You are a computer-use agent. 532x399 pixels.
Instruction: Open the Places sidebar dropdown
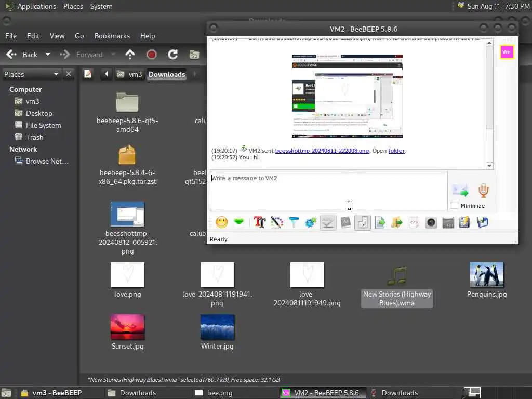(31, 74)
